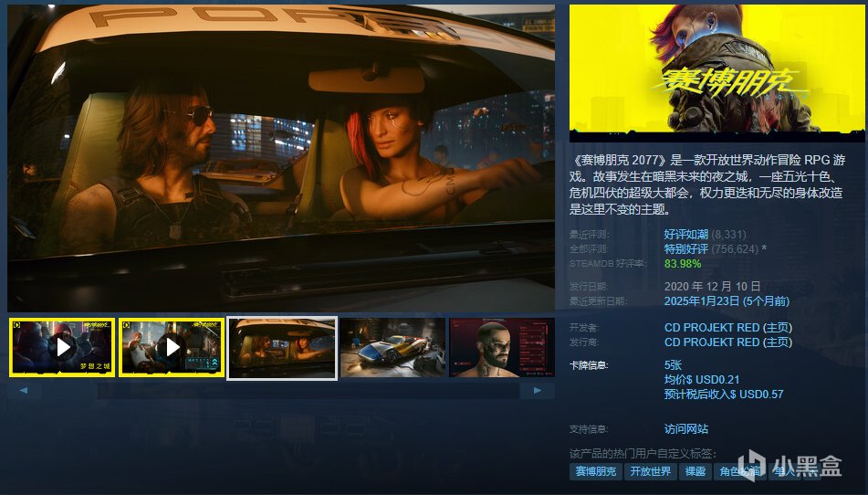868x495 pixels.
Task: Select the 裸露 tag
Action: [x=695, y=471]
